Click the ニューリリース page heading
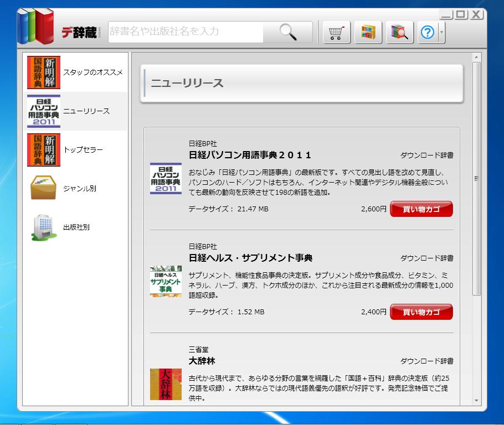504x425 pixels. [187, 83]
